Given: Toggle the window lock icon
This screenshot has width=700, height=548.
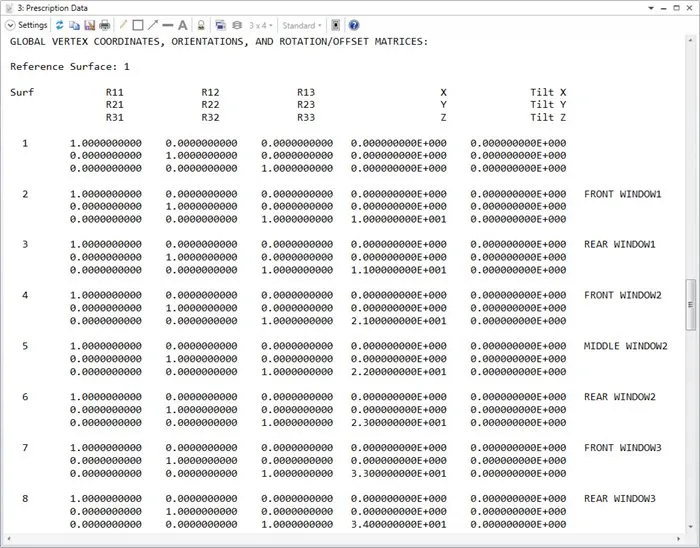Looking at the screenshot, I should tap(201, 25).
